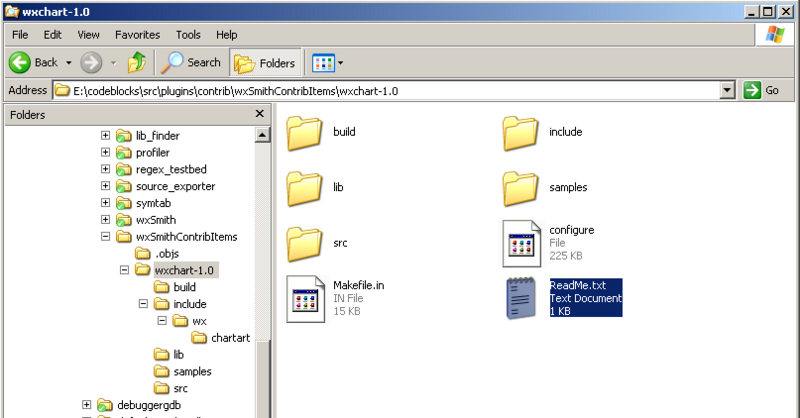Expand the lib_finder tree node
800x418 pixels.
point(105,135)
